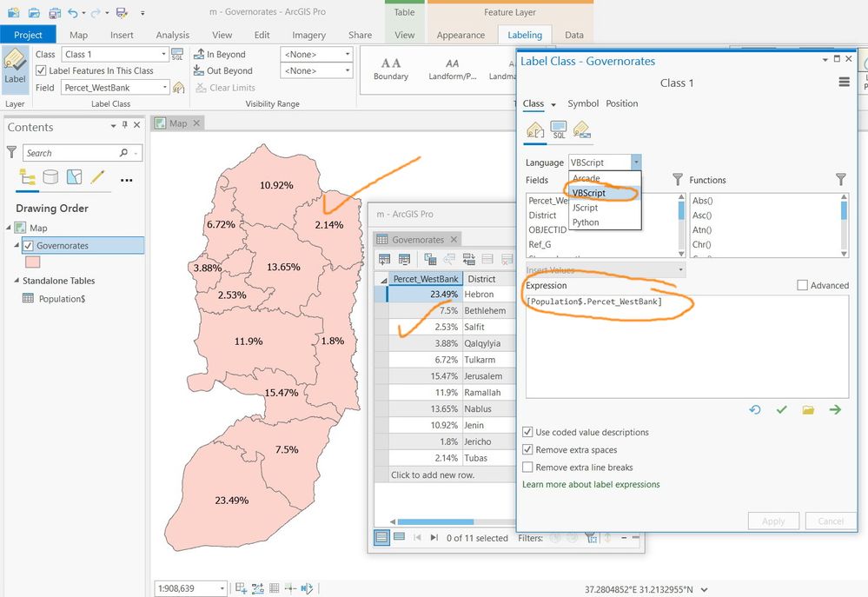Click the Undo arrow icon
The height and width of the screenshot is (597, 868).
click(x=72, y=11)
